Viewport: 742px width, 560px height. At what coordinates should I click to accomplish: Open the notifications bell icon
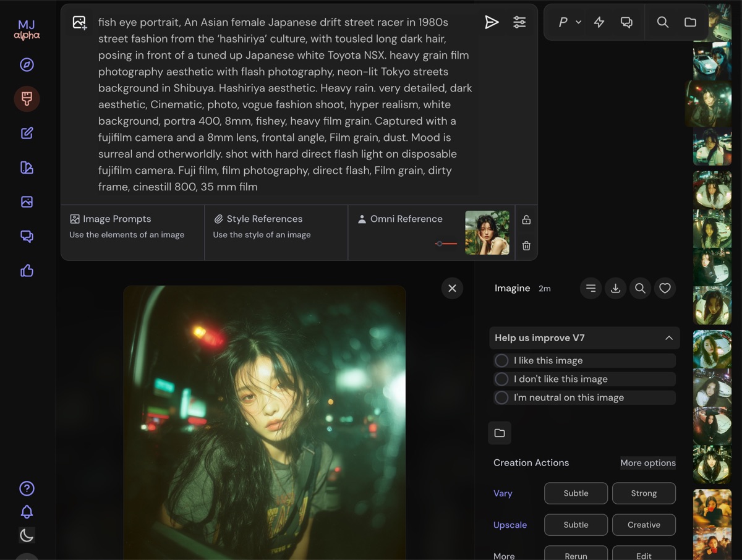27,512
